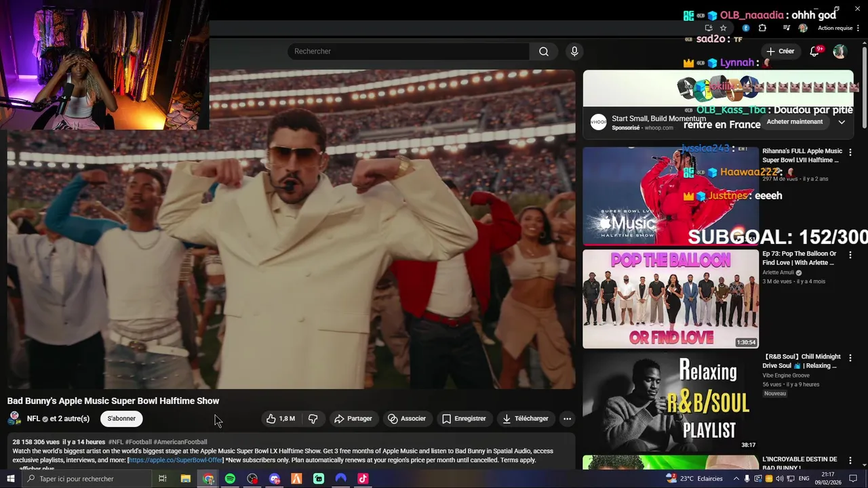The height and width of the screenshot is (488, 868).
Task: Like the video showing 1,8 M
Action: pos(281,419)
